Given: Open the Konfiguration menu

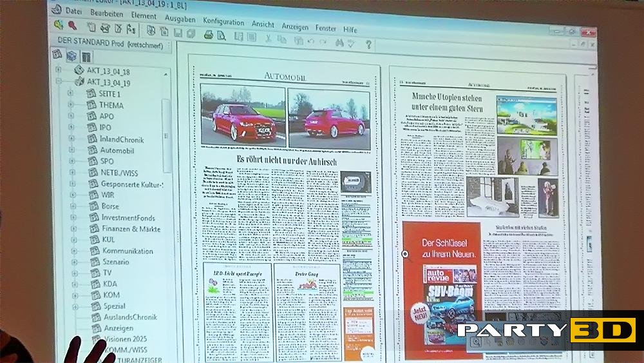Looking at the screenshot, I should click(223, 21).
